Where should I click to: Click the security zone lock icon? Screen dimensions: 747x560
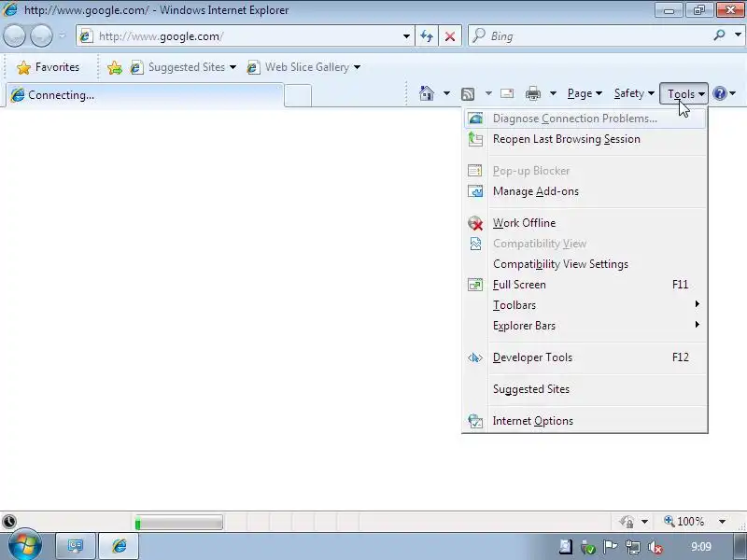click(627, 522)
